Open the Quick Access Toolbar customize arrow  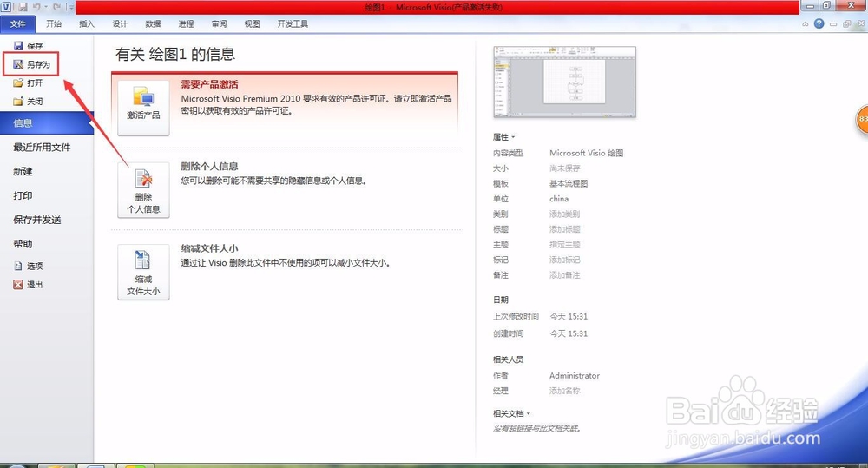point(70,7)
